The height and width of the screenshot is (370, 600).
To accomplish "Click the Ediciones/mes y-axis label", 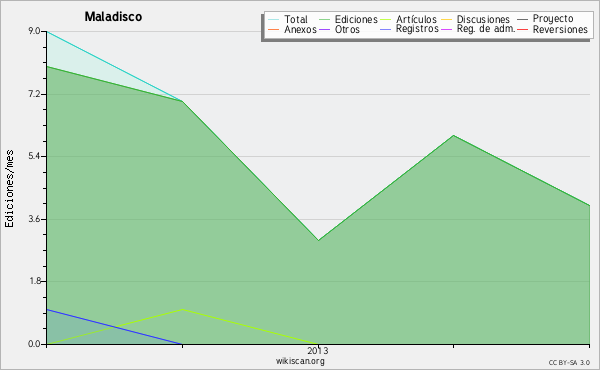I will click(9, 189).
